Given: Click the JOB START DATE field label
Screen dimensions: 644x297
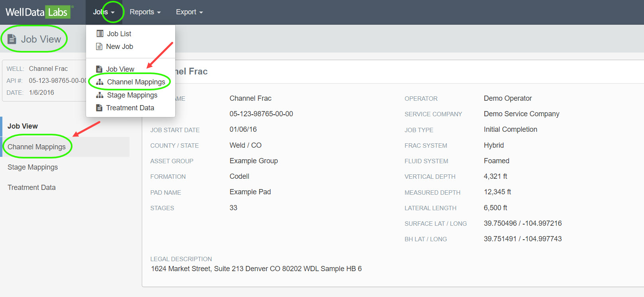Looking at the screenshot, I should pos(175,130).
